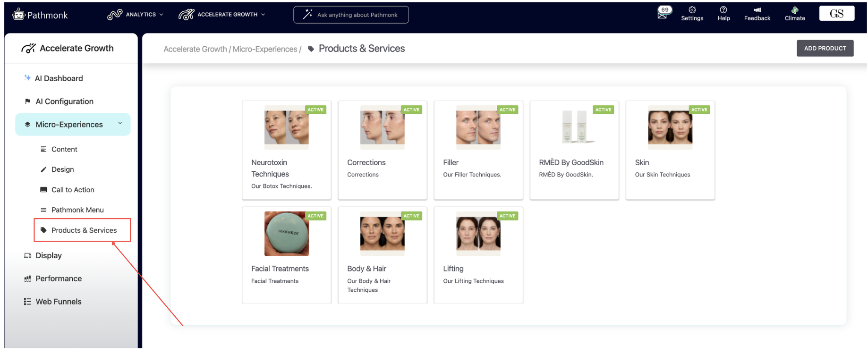868x354 pixels.
Task: Click the GS account avatar
Action: 836,14
